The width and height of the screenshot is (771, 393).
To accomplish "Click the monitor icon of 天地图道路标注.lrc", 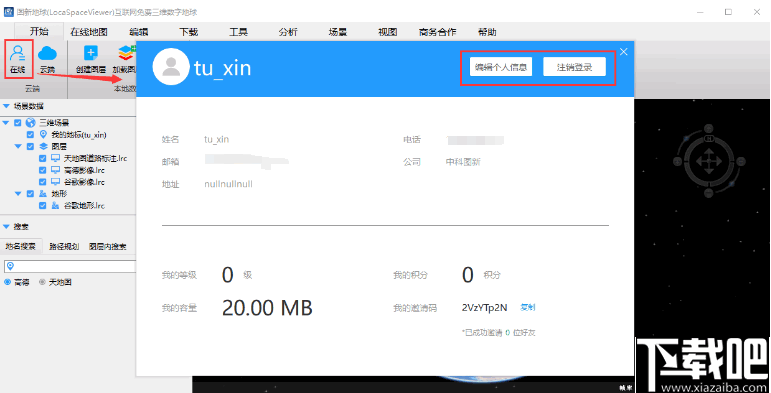I will coord(56,158).
